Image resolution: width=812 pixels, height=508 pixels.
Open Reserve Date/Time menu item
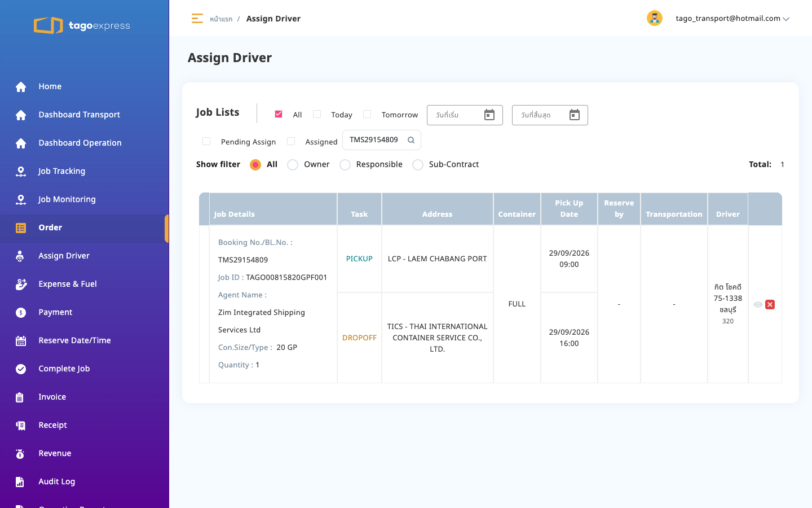[x=74, y=340]
